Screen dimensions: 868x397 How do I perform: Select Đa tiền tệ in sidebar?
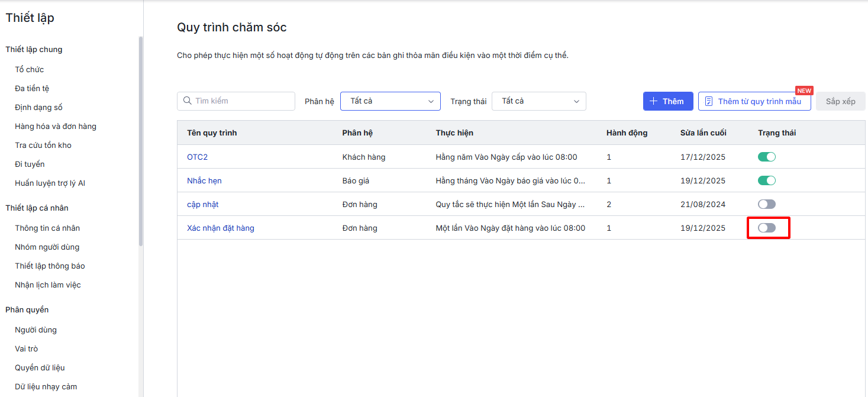(x=32, y=88)
